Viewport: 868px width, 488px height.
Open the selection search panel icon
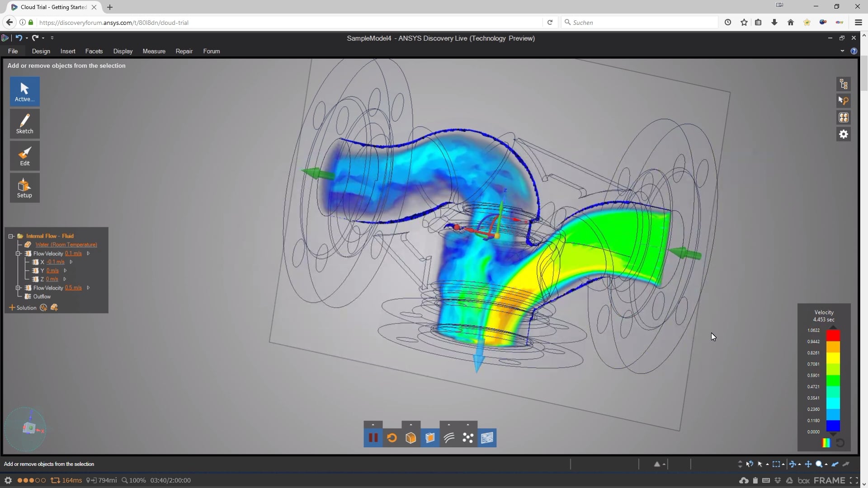point(844,101)
